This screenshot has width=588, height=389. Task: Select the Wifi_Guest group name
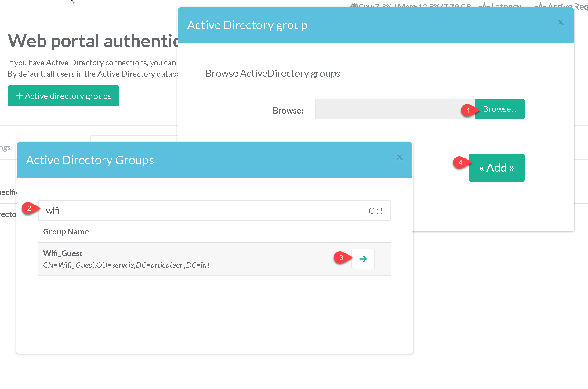tap(63, 253)
